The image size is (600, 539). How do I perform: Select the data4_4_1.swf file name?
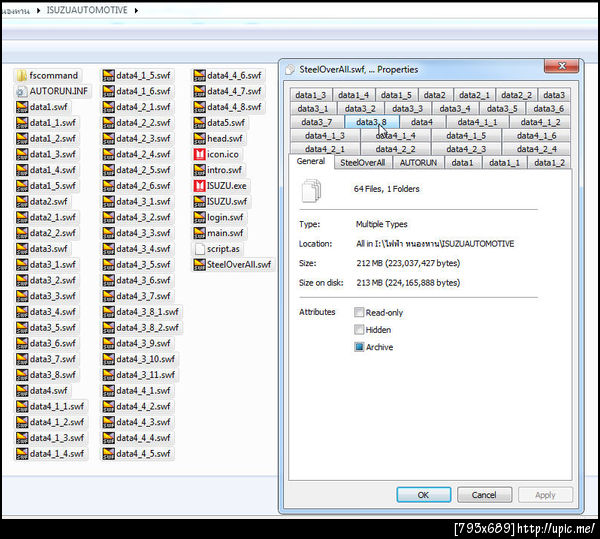(x=143, y=391)
